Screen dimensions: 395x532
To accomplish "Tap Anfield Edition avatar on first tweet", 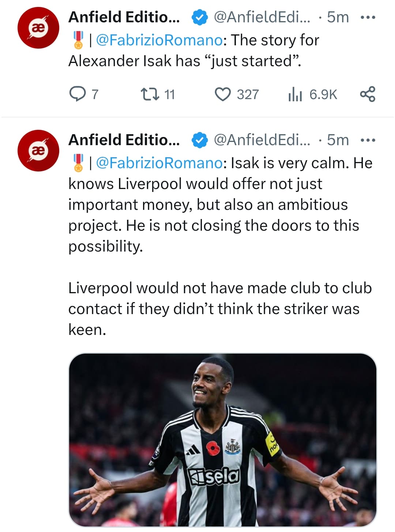I will coord(38,28).
